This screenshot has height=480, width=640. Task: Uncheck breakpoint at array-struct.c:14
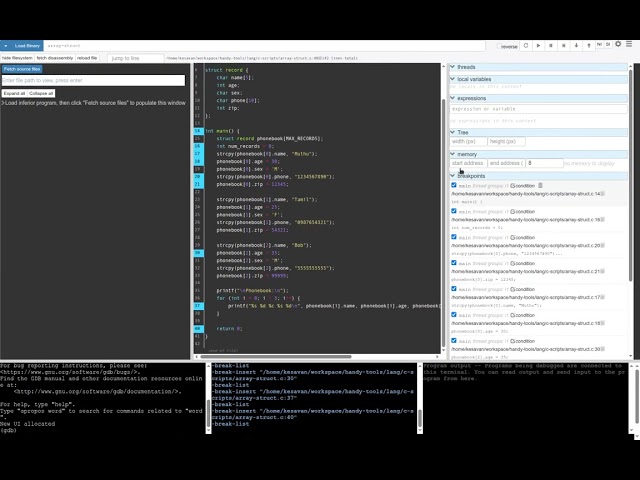(453, 185)
